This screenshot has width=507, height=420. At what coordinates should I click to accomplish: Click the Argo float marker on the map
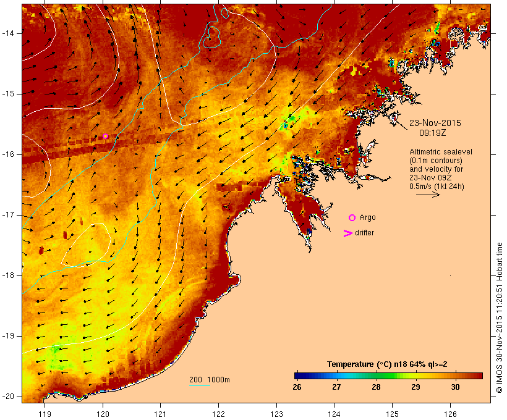pyautogui.click(x=105, y=136)
